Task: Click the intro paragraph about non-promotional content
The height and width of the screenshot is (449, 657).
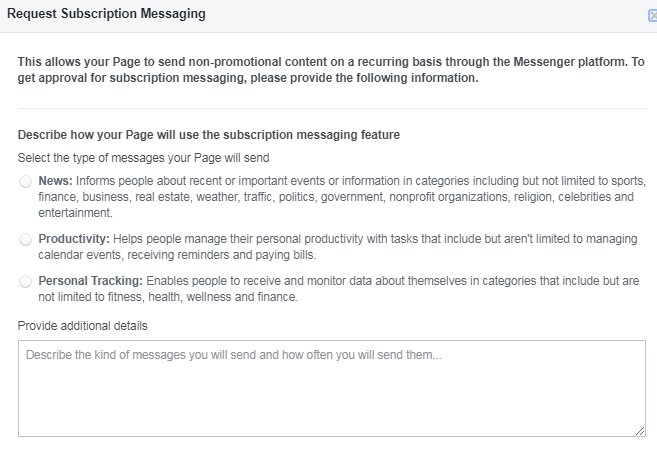Action: [330, 70]
